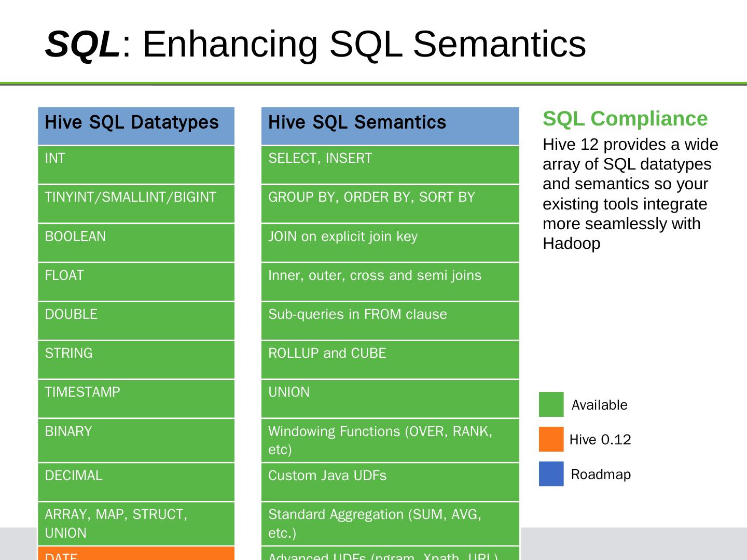Click the "TINYINT/SMALLINT/BIGINT" cell
This screenshot has height=560, width=747.
(x=136, y=204)
